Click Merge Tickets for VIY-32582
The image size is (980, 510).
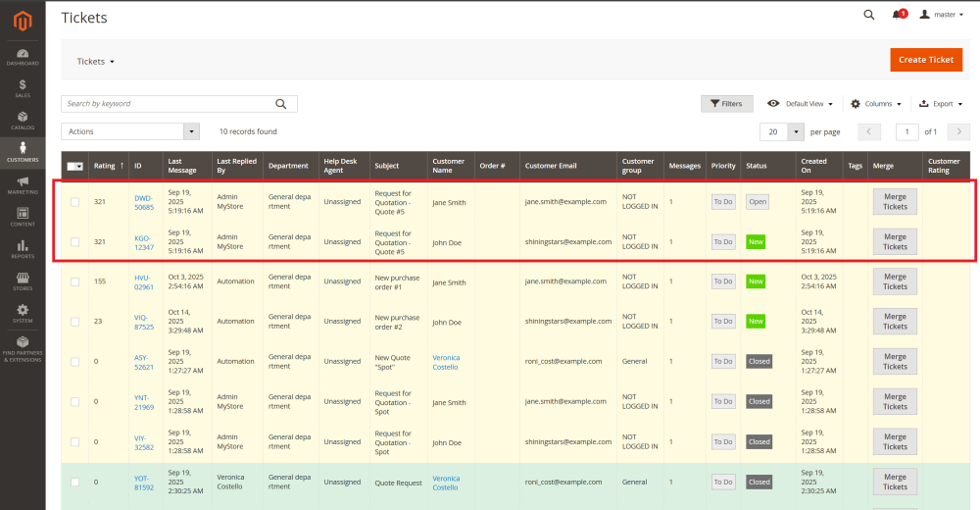coord(895,441)
